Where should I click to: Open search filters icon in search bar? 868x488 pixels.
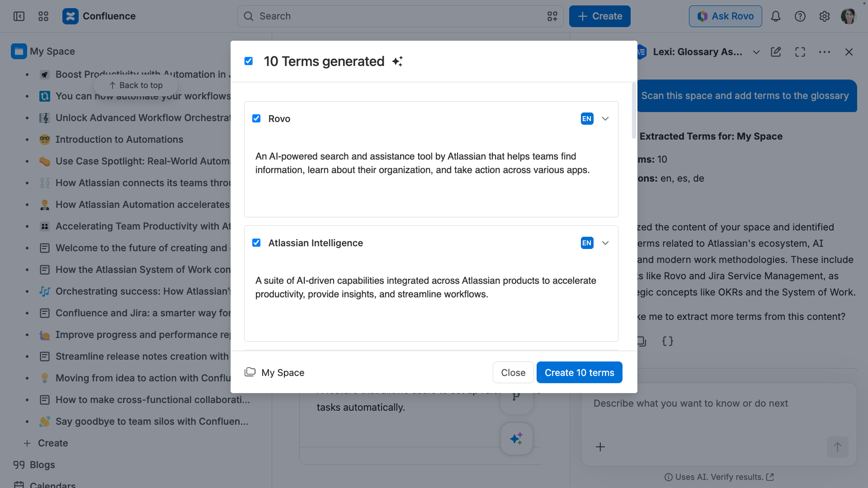coord(552,16)
